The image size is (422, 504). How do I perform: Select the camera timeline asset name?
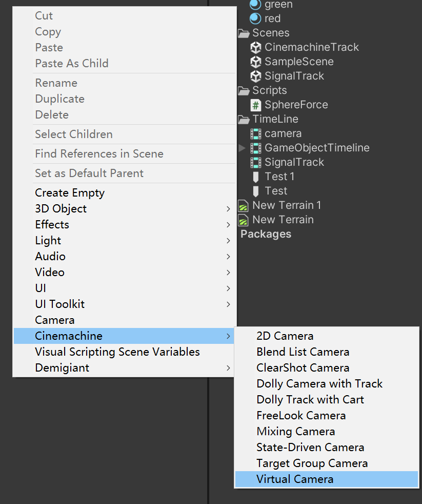[x=283, y=134]
